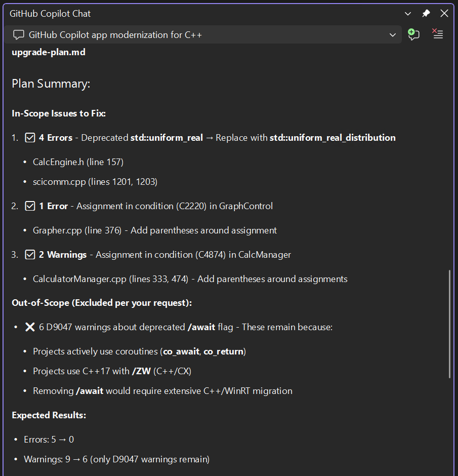The image size is (458, 476).
Task: Pin the GitHub Copilot Chat window
Action: (x=426, y=13)
